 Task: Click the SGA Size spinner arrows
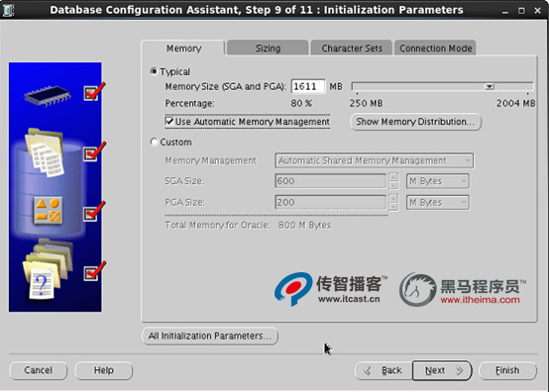click(x=392, y=181)
